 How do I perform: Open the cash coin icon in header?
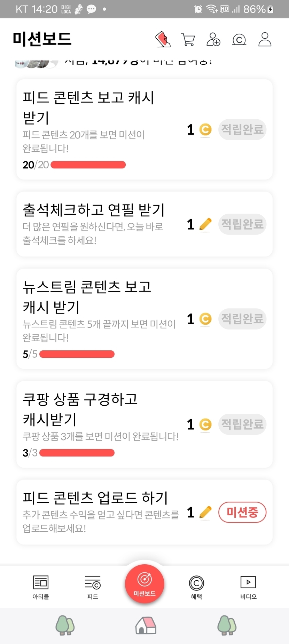click(239, 40)
